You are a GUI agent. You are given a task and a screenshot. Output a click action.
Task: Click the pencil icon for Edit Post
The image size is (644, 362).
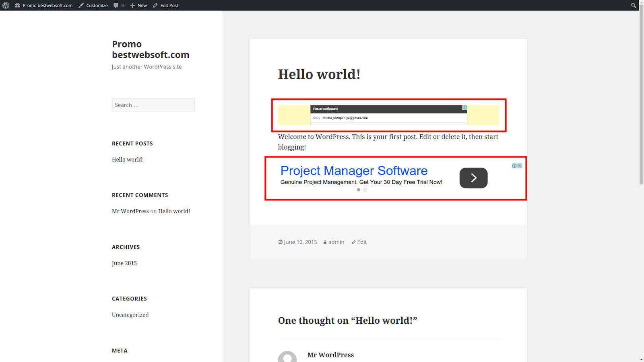[x=155, y=5]
